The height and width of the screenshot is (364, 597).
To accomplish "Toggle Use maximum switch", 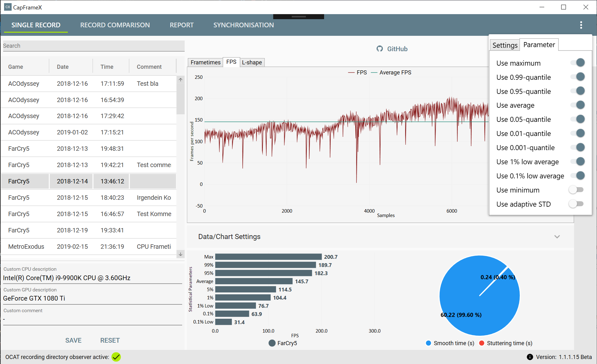I will click(x=578, y=62).
